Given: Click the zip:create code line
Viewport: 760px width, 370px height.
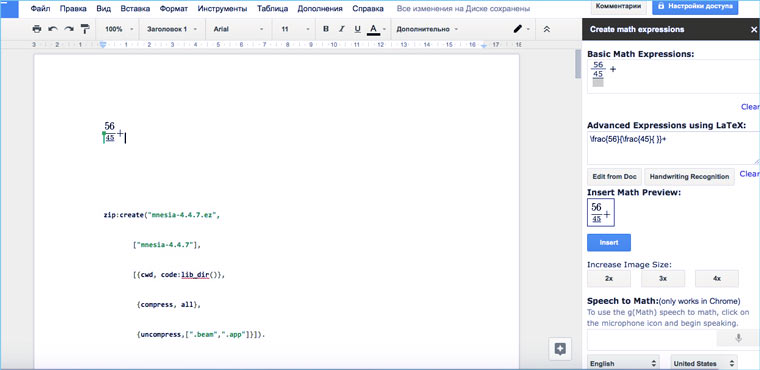Looking at the screenshot, I should (x=162, y=214).
